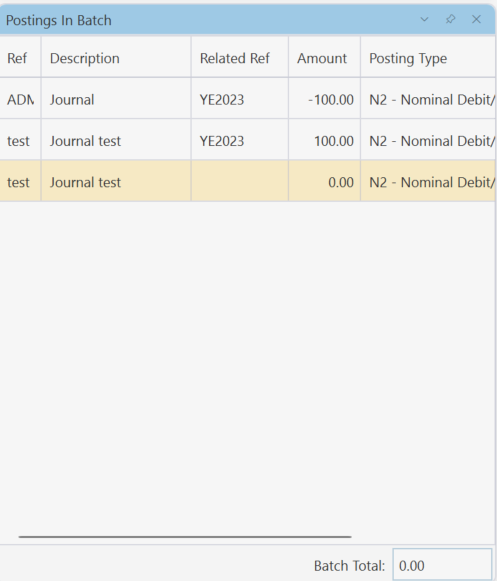Open the panel options chevron dropdown

(424, 19)
